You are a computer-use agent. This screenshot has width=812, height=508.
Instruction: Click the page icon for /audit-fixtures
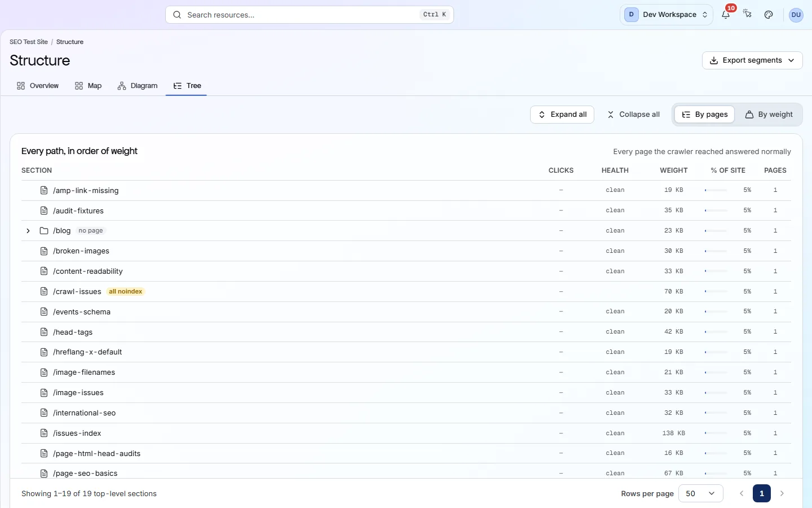click(x=44, y=211)
